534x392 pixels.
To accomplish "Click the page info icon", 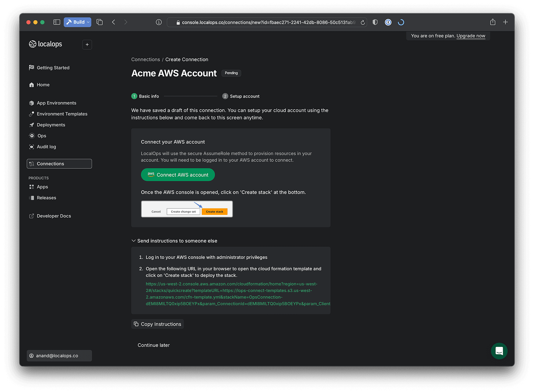I will (x=159, y=22).
